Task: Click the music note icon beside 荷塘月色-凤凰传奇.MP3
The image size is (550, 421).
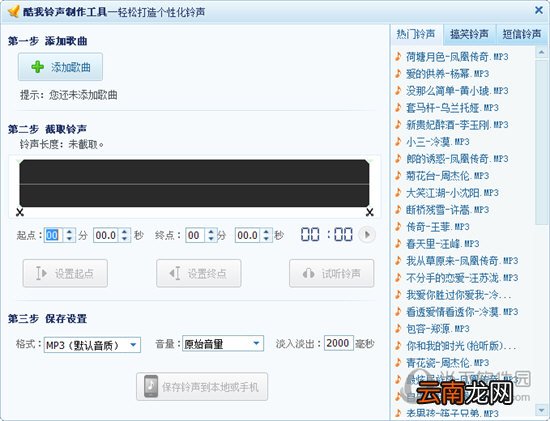Action: [398, 56]
